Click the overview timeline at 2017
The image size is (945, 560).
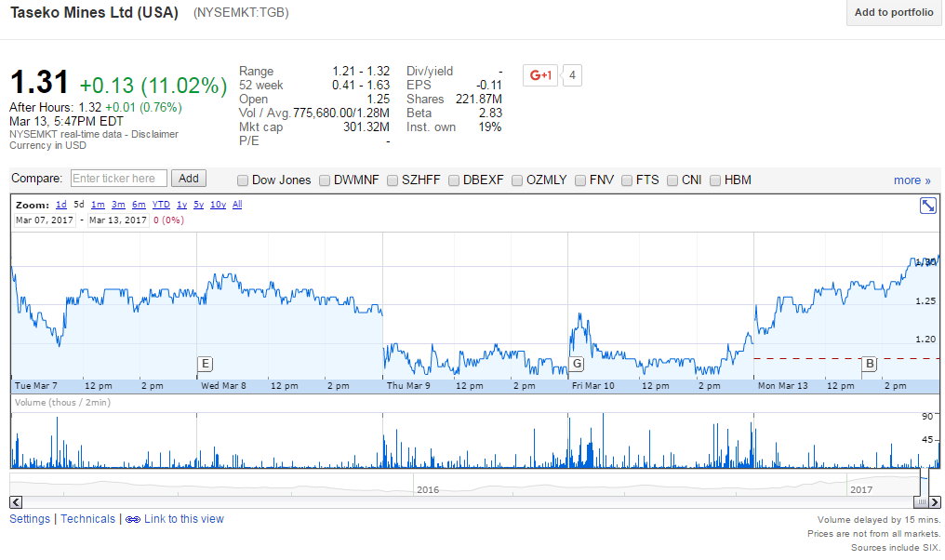861,489
